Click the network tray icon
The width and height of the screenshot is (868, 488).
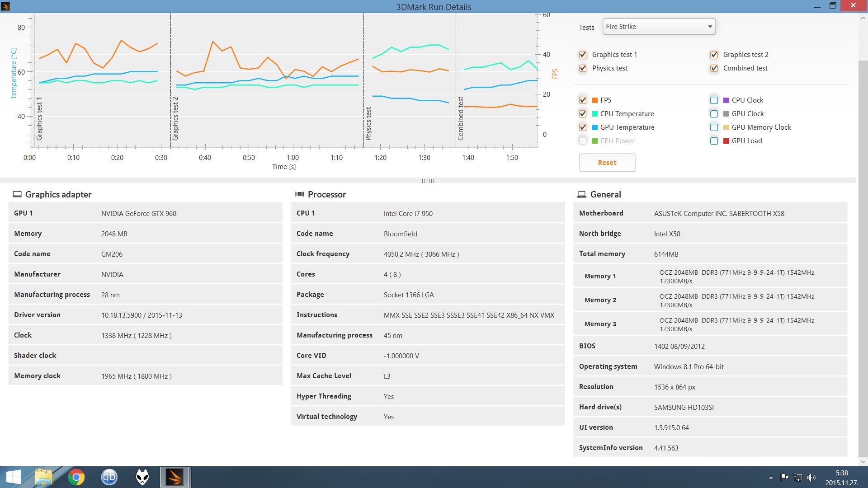pos(798,478)
